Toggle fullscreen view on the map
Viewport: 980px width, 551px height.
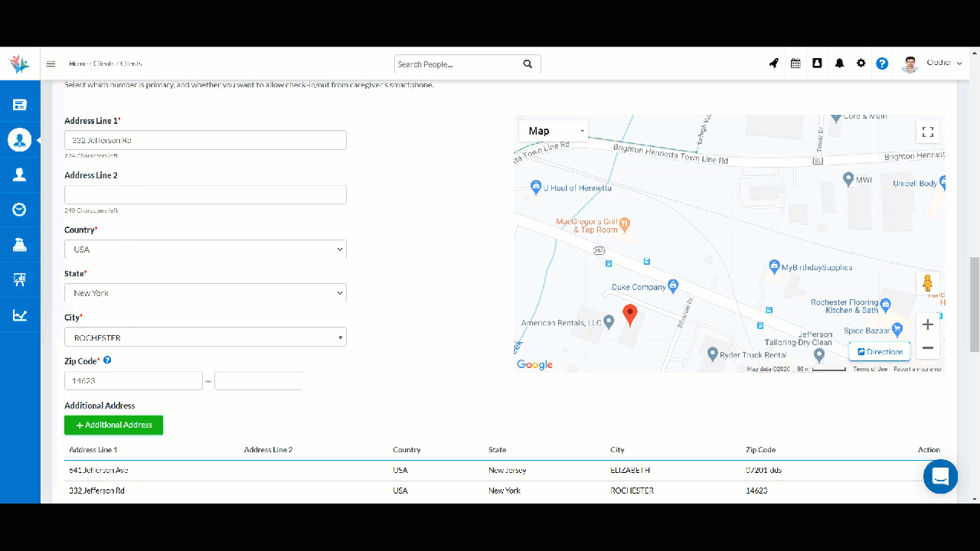927,132
